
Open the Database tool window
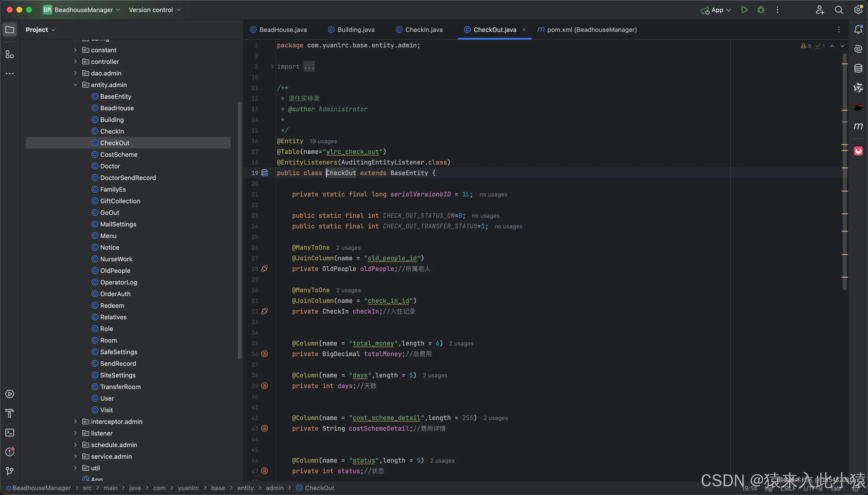pyautogui.click(x=858, y=68)
